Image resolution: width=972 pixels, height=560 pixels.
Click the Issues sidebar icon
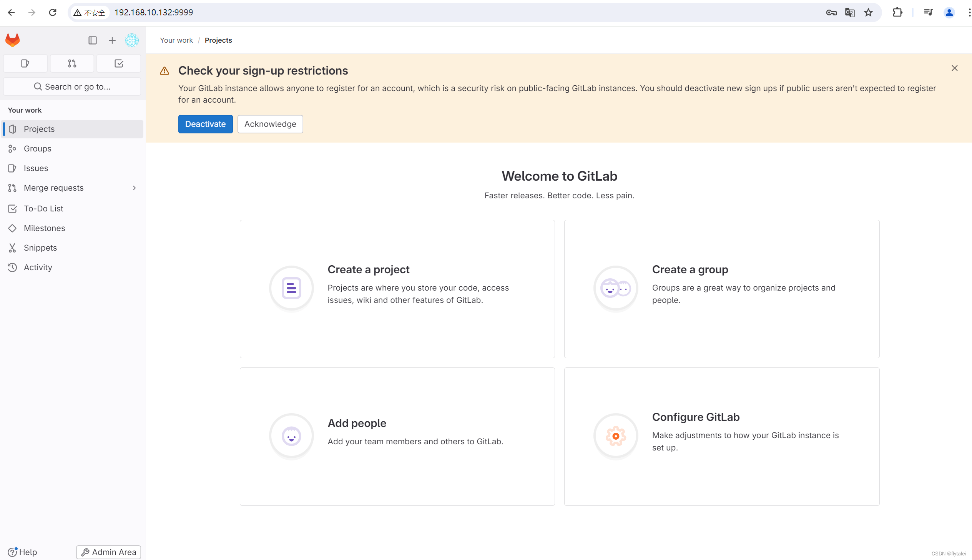click(12, 168)
